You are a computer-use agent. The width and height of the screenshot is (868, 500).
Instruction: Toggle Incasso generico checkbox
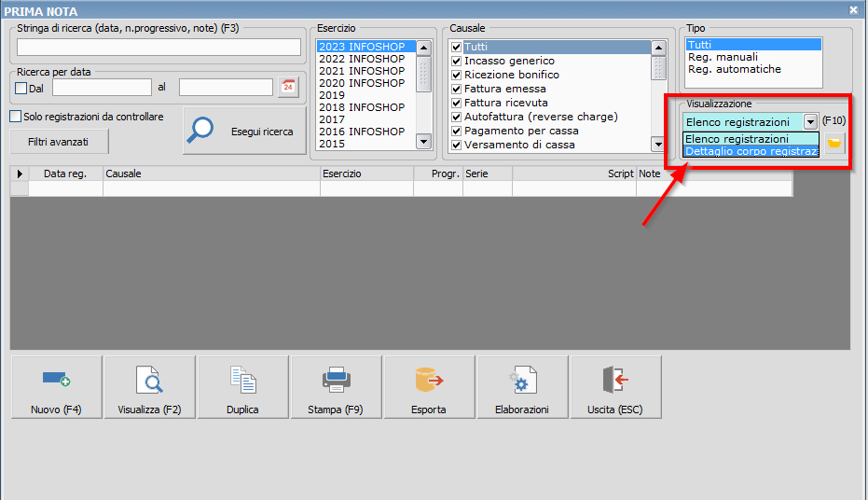point(457,61)
